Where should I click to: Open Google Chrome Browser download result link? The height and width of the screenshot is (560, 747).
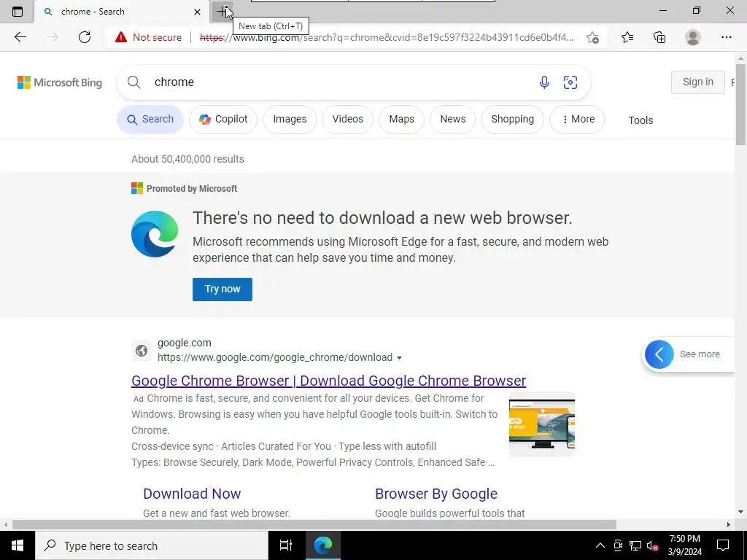[329, 381]
